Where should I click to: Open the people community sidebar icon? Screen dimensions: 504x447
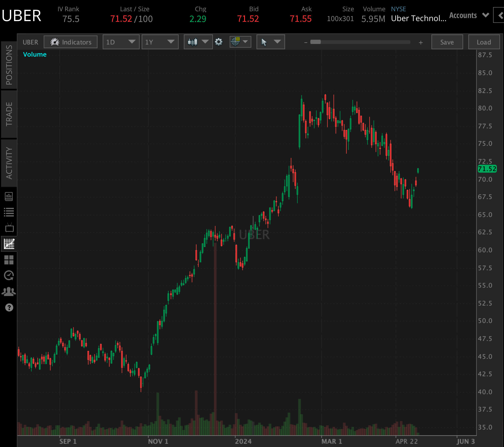pos(9,291)
